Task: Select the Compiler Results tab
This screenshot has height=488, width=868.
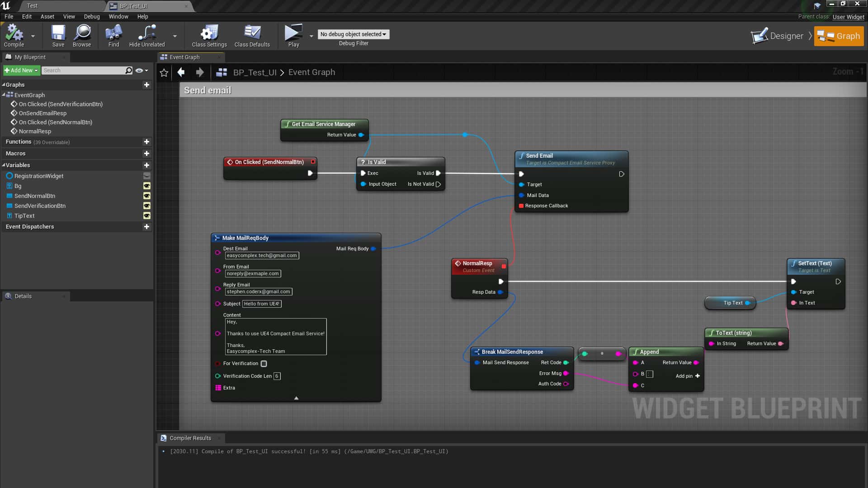Action: point(190,438)
